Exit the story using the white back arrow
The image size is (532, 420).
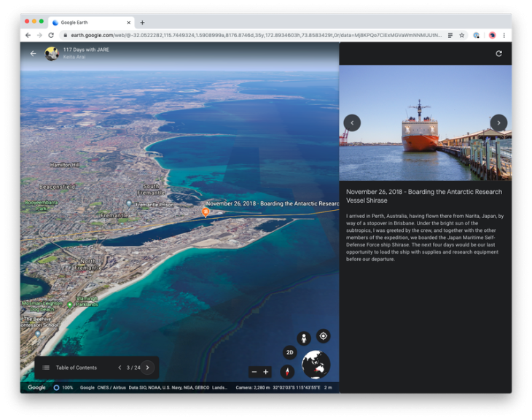(33, 53)
